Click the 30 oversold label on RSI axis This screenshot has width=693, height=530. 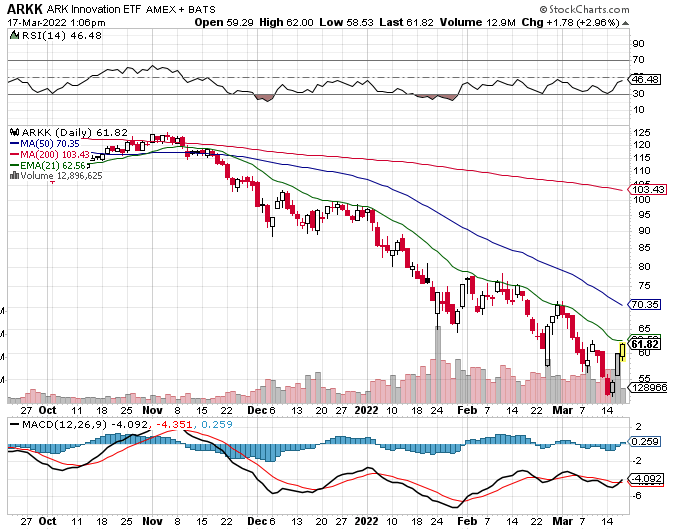click(639, 94)
